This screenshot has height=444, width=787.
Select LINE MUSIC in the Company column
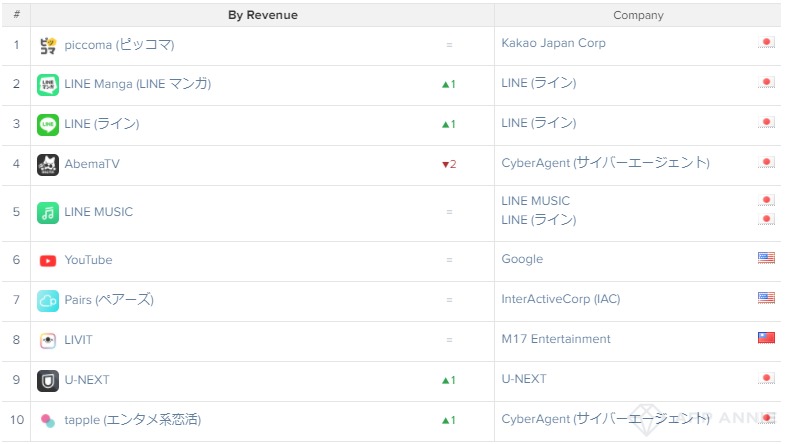[x=536, y=201]
